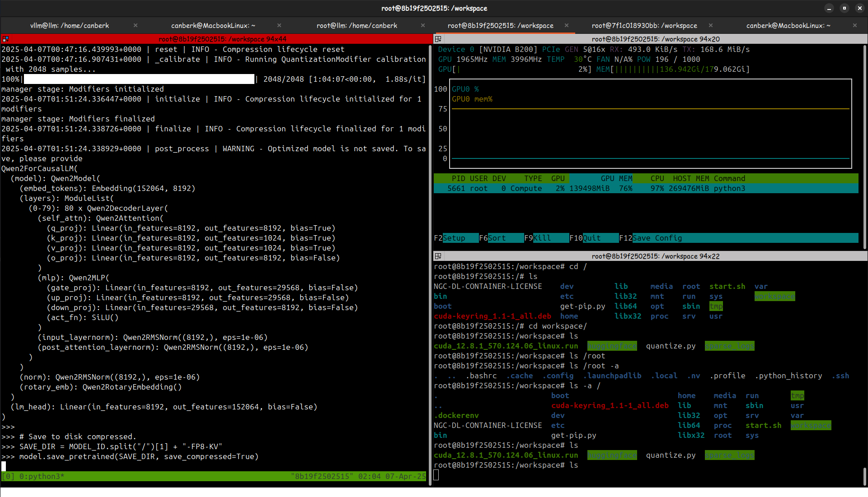Click the lm_head Linear layer line
The height and width of the screenshot is (497, 868).
164,407
